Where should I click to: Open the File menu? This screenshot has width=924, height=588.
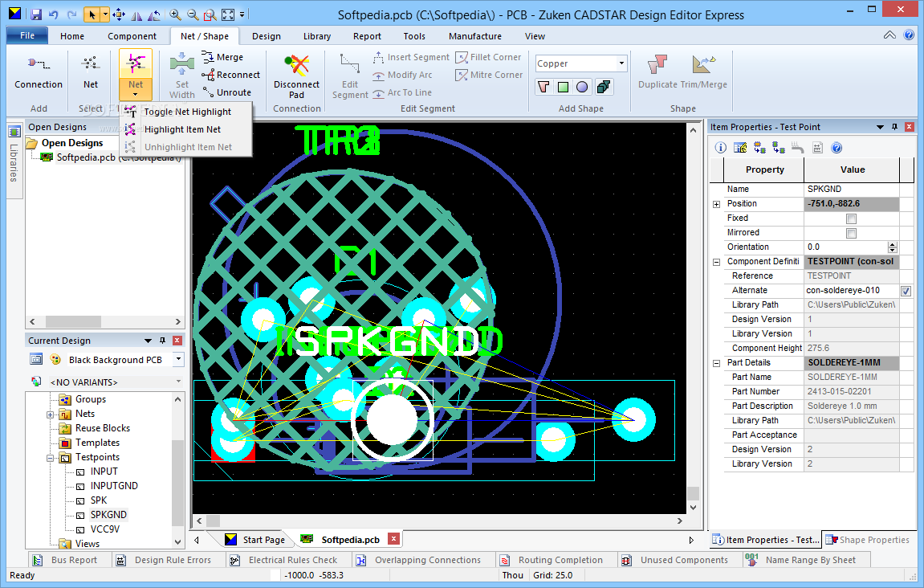click(28, 35)
